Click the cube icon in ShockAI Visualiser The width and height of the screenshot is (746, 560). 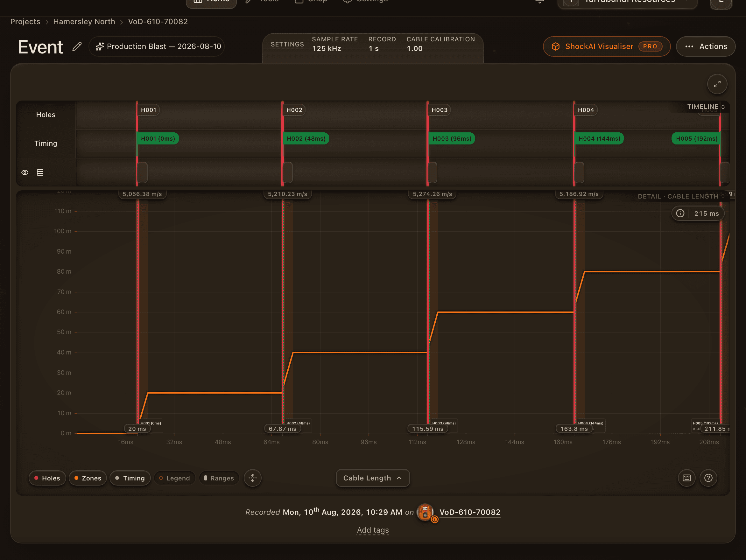[x=555, y=46]
